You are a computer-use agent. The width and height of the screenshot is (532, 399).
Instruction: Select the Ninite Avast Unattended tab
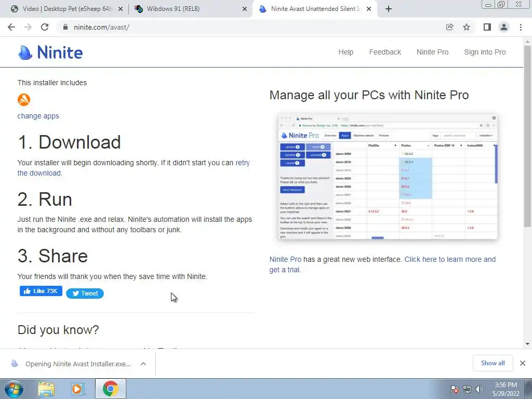(x=314, y=9)
